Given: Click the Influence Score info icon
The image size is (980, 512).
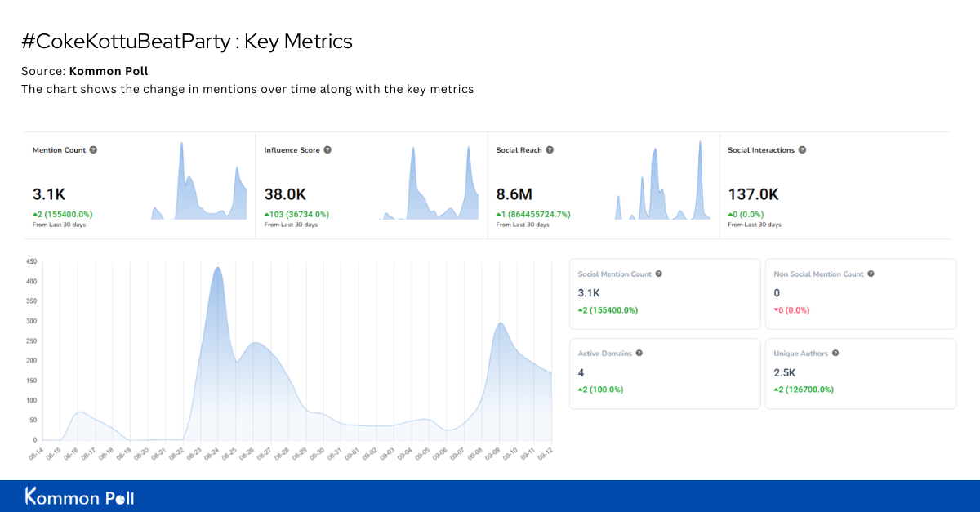Looking at the screenshot, I should click(x=327, y=150).
